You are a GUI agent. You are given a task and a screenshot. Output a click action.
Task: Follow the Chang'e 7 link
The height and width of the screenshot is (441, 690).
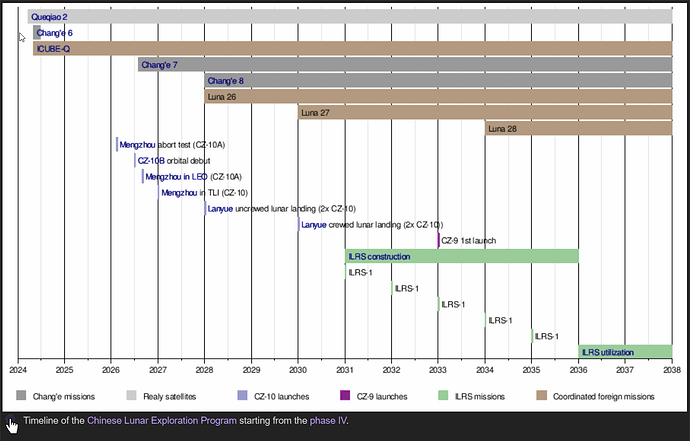click(159, 65)
